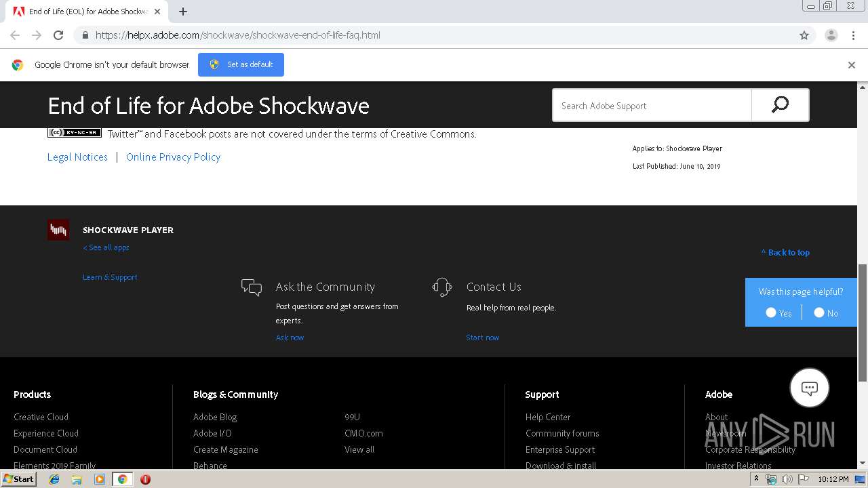Click the browser back arrow
The width and height of the screenshot is (868, 488).
[15, 35]
